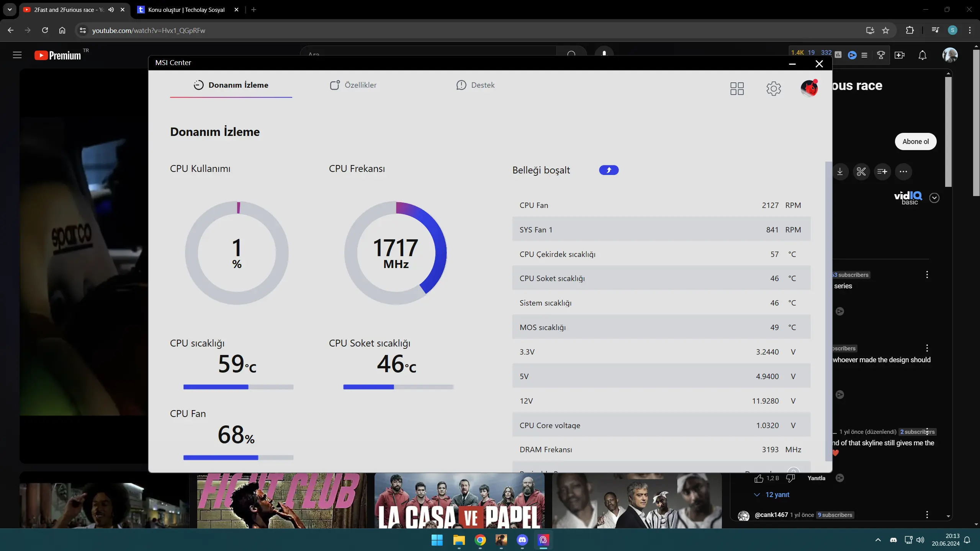This screenshot has height=551, width=980.
Task: Open the video more actions ellipsis
Action: 903,172
